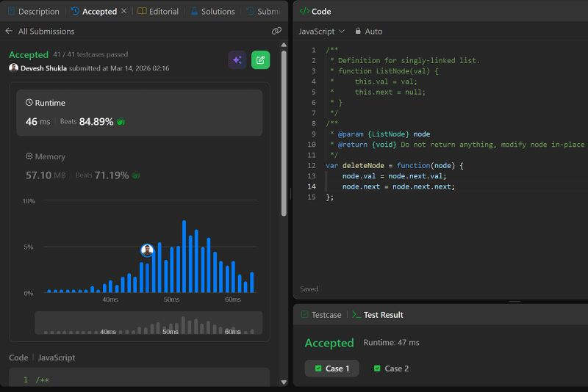
Task: Select the Runtime stats card
Action: coord(140,113)
